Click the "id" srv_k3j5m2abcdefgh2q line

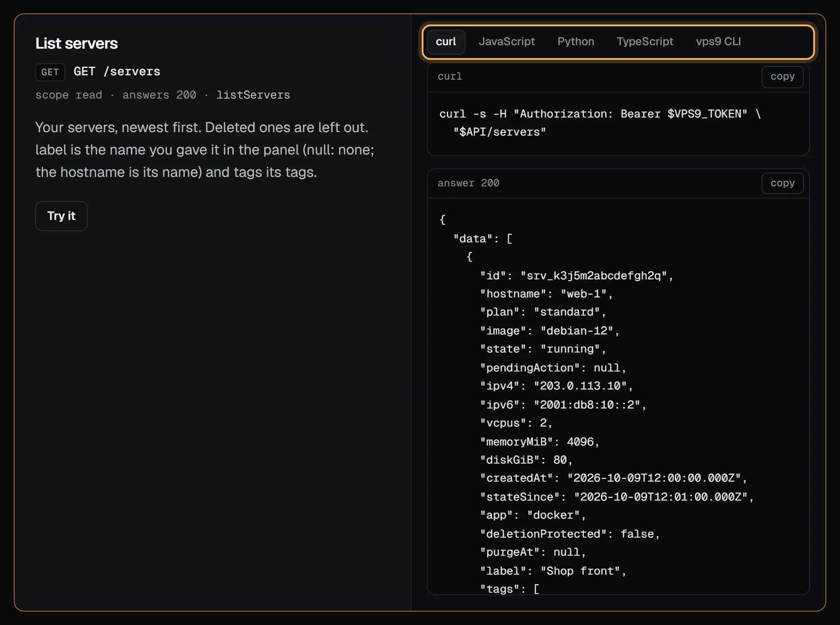coord(577,276)
